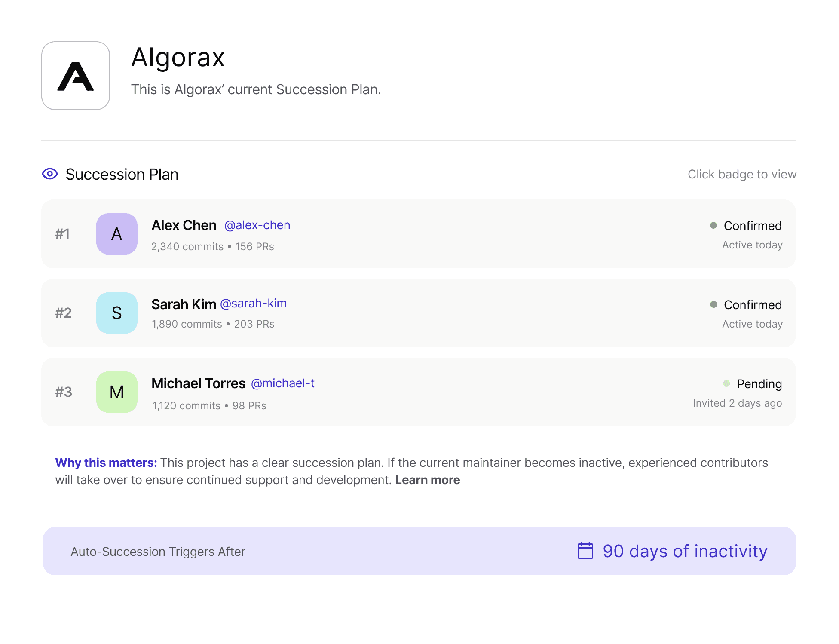Click the 'Click badge to view' hint text
Image resolution: width=839 pixels, height=644 pixels.
[741, 174]
